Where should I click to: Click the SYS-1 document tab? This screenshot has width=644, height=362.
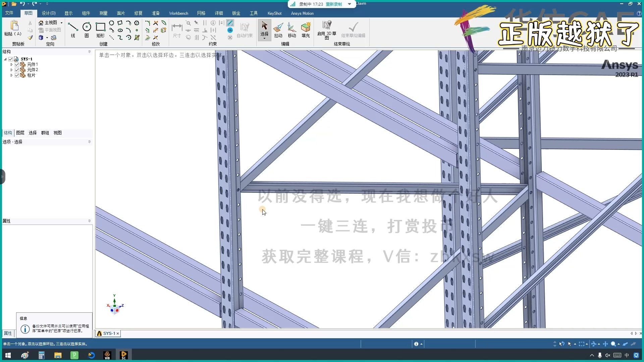point(109,334)
